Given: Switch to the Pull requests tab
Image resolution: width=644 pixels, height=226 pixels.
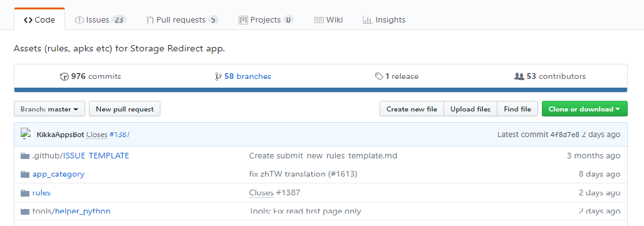Looking at the screenshot, I should point(182,19).
